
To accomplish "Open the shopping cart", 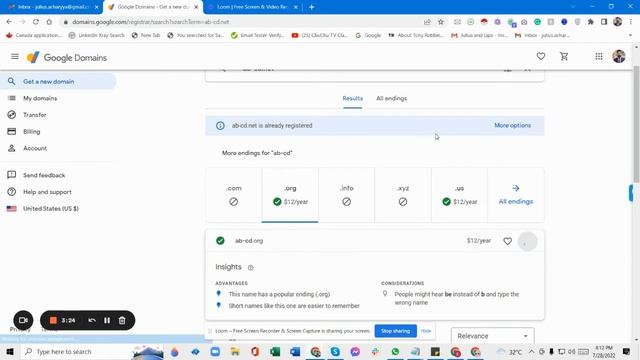I will (564, 57).
